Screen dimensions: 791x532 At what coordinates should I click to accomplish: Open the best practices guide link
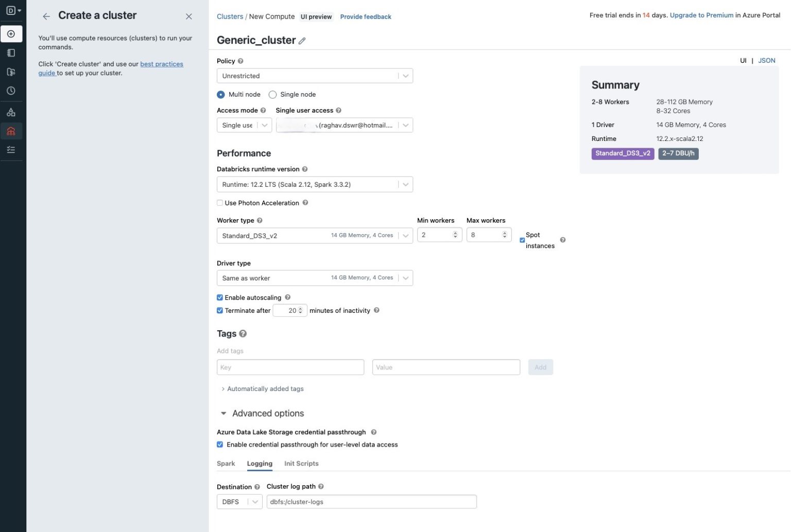[162, 64]
